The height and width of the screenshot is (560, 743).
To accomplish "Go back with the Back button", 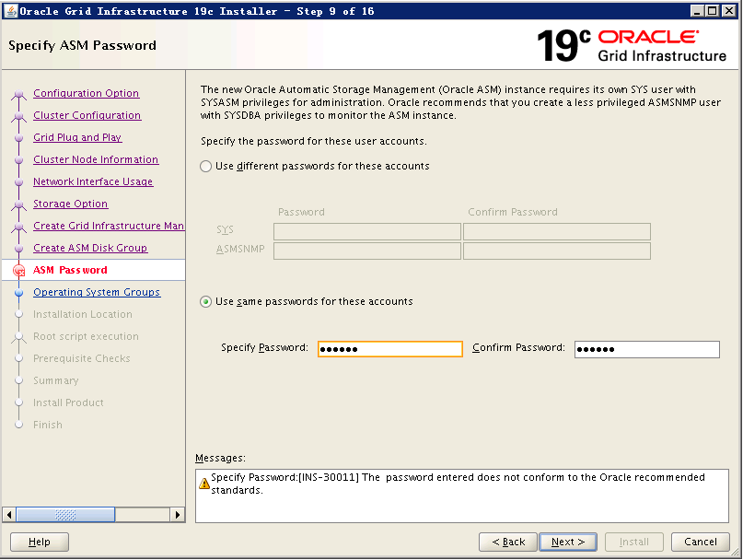I will pyautogui.click(x=508, y=542).
